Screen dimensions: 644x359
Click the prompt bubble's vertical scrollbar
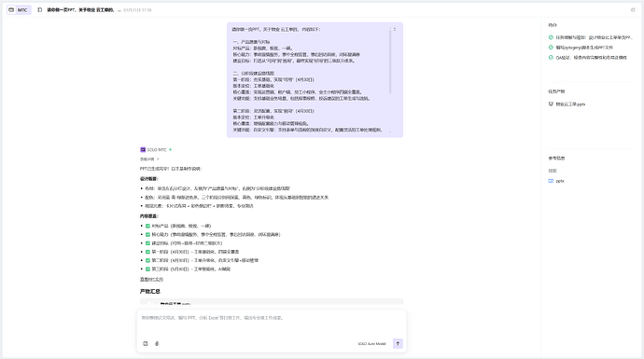point(390,61)
